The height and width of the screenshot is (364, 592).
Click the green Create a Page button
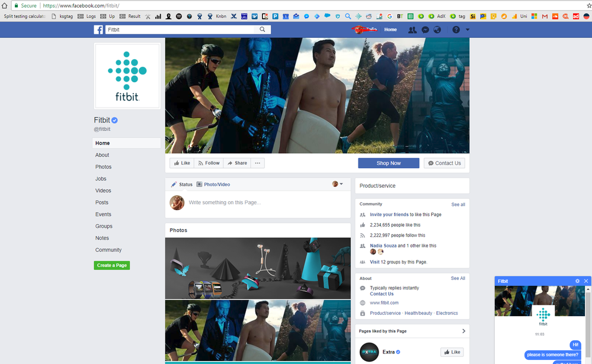click(x=112, y=265)
